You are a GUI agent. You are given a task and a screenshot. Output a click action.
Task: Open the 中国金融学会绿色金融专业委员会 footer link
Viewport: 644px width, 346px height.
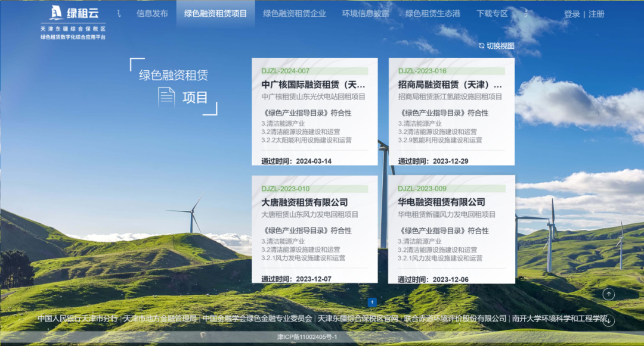point(258,319)
